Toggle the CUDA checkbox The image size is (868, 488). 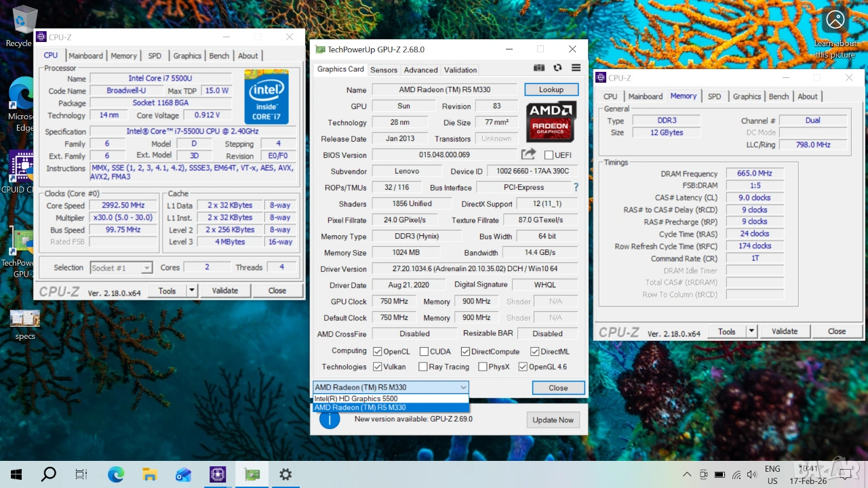pos(424,351)
